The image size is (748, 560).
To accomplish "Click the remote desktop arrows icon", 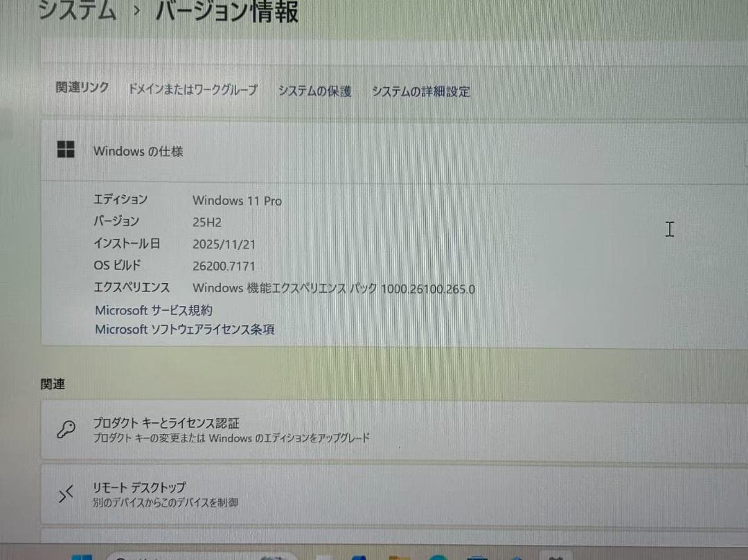I will [x=66, y=494].
